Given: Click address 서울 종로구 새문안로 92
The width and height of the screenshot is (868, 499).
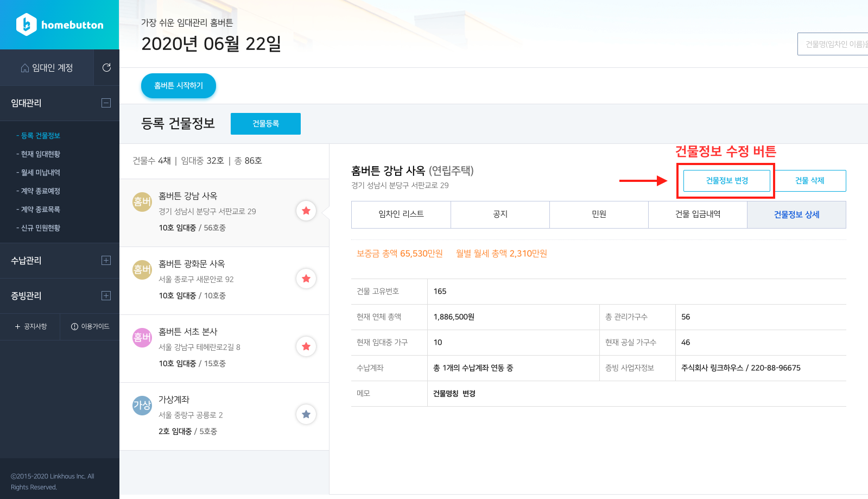Looking at the screenshot, I should [196, 280].
